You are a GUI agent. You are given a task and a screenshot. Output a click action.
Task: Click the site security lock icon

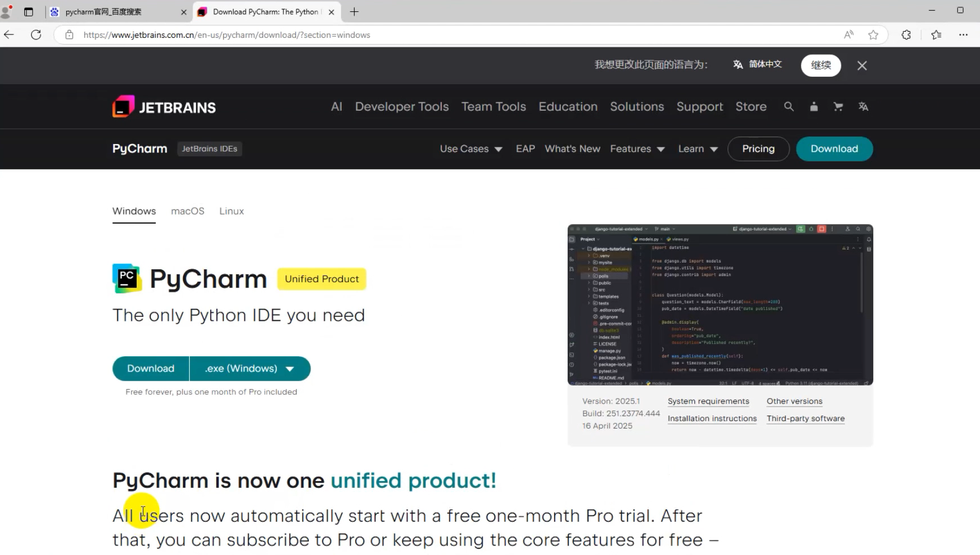pos(69,35)
